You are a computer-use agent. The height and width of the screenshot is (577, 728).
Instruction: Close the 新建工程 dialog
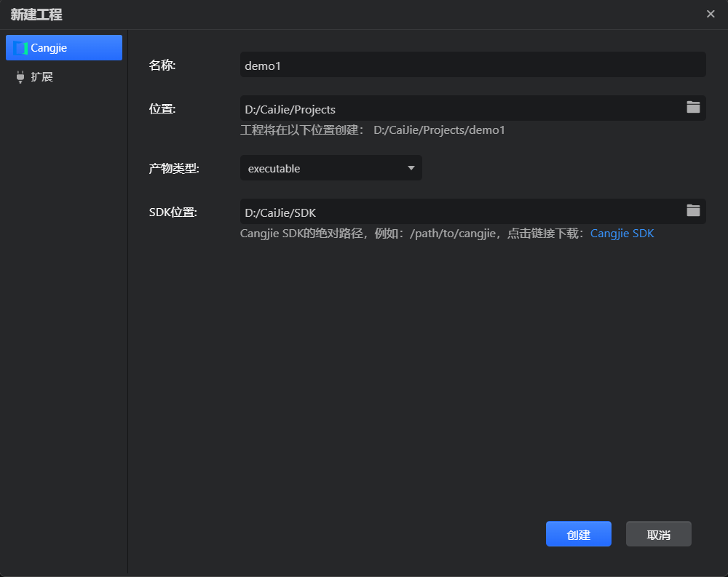(x=711, y=14)
